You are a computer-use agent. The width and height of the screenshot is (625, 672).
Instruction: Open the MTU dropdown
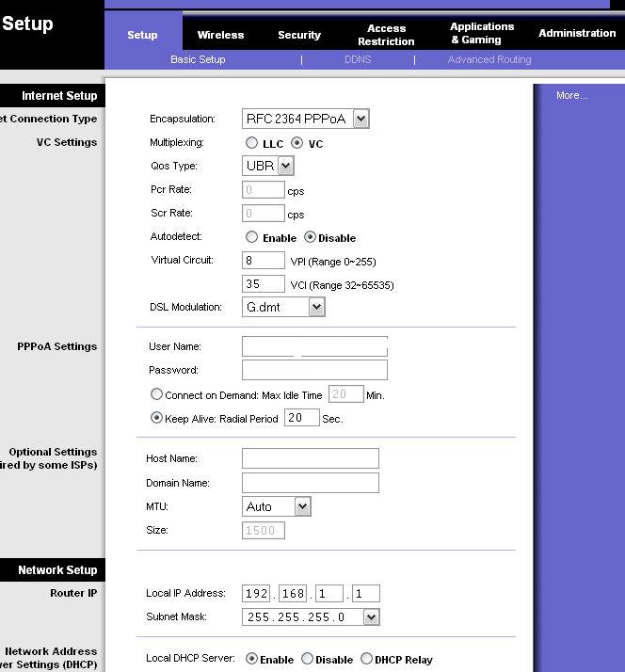277,506
